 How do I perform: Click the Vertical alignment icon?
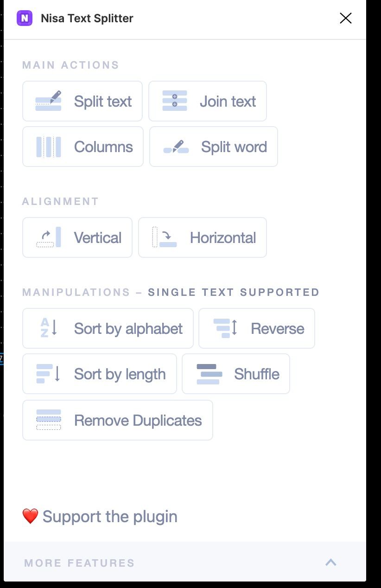point(49,237)
